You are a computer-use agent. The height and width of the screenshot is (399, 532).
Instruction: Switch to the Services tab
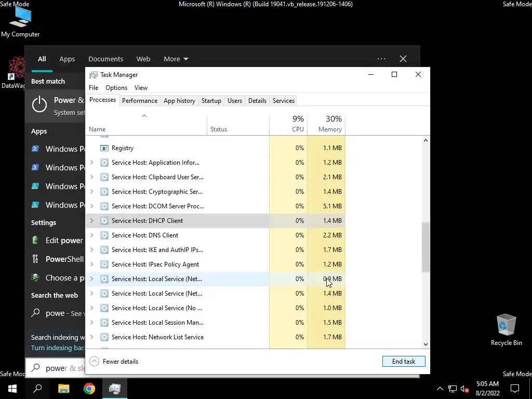pos(284,101)
